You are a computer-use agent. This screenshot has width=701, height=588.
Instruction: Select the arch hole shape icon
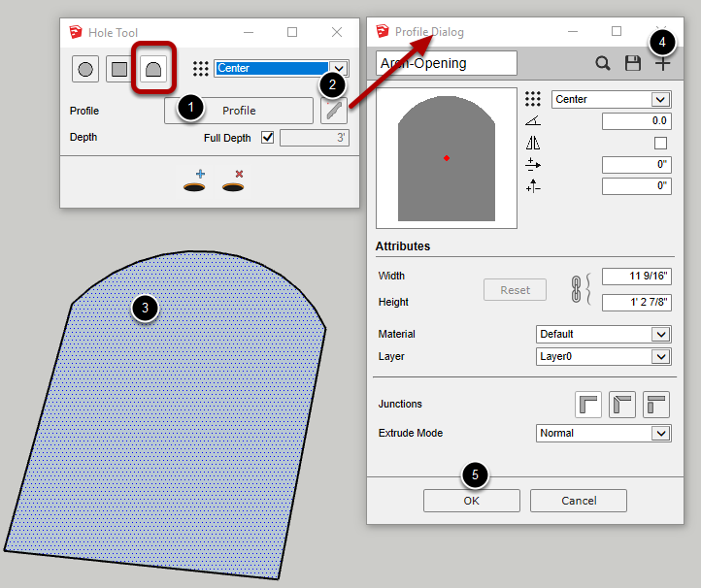point(152,69)
